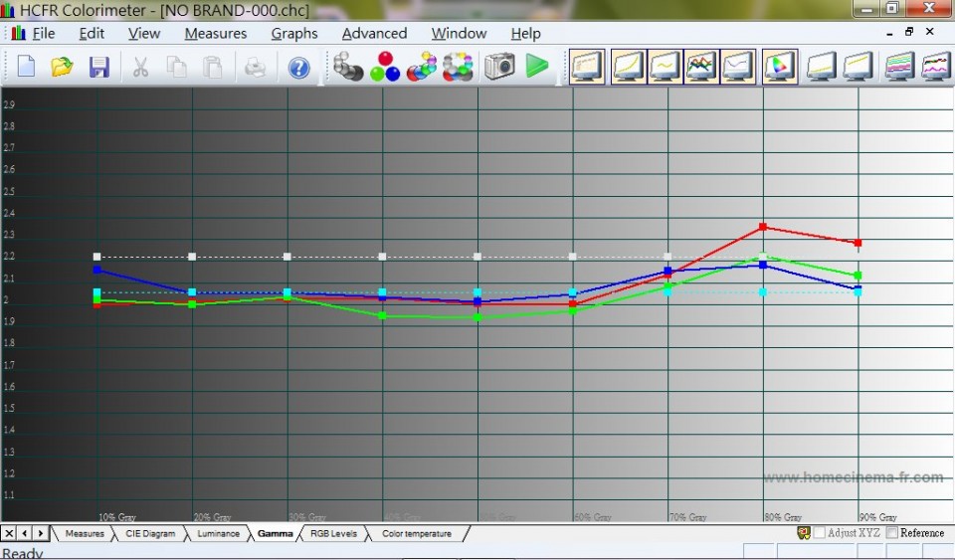This screenshot has height=560, width=955.
Task: Click the CIE diagram monitor toolbar icon
Action: click(x=779, y=67)
